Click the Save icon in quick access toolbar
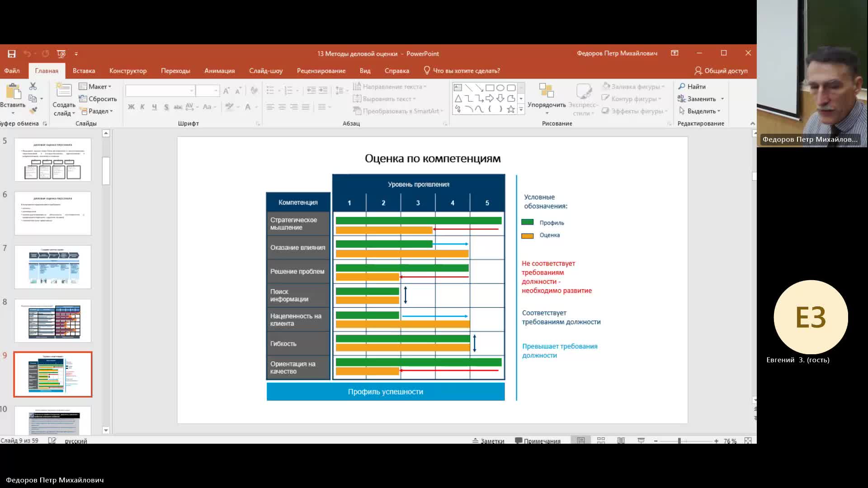Screen dimensions: 868x488 tap(12, 54)
